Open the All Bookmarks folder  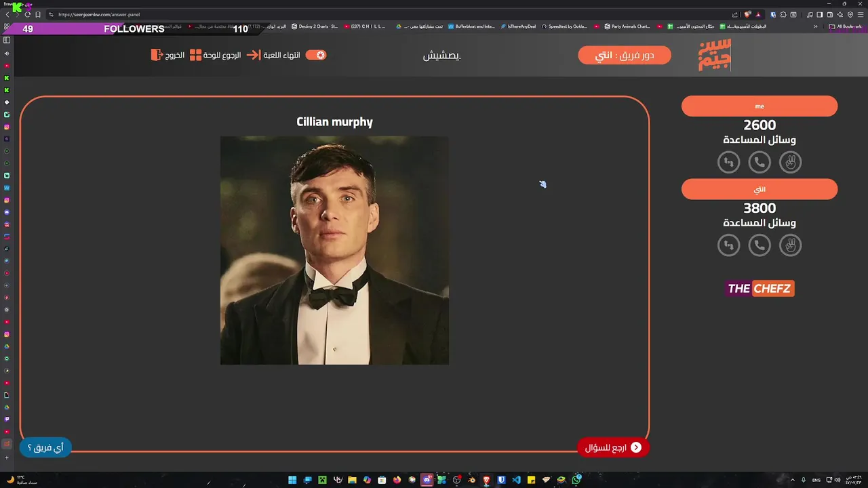[846, 26]
